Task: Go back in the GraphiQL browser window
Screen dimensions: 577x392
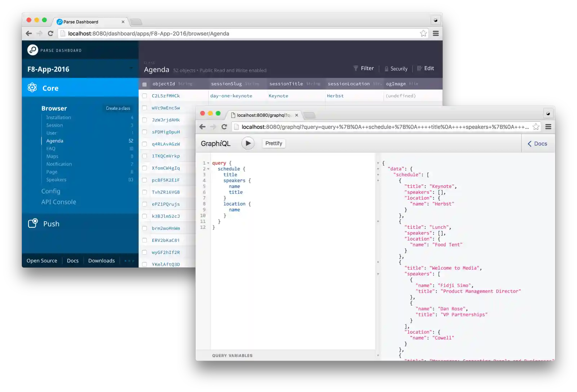Action: coord(203,127)
